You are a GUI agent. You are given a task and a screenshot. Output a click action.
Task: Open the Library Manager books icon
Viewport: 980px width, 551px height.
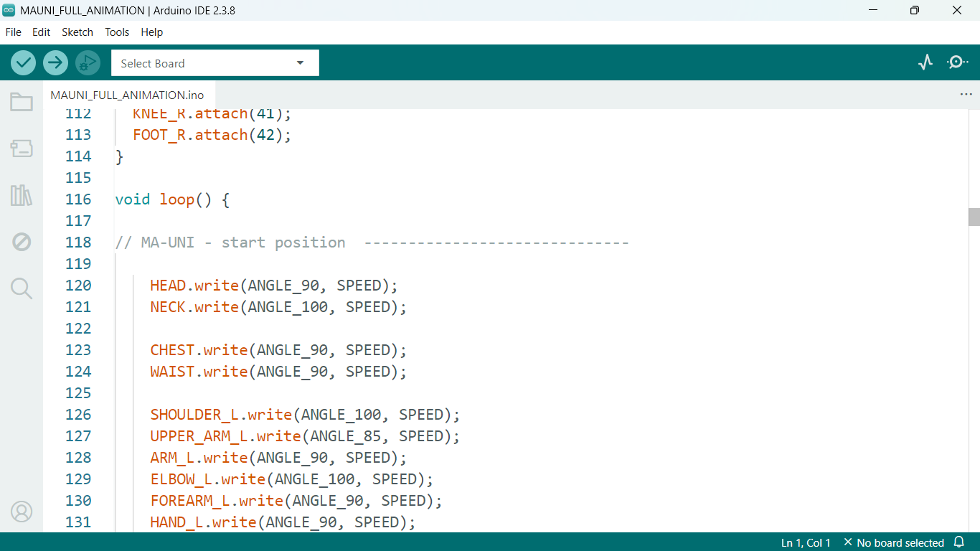[x=22, y=195]
